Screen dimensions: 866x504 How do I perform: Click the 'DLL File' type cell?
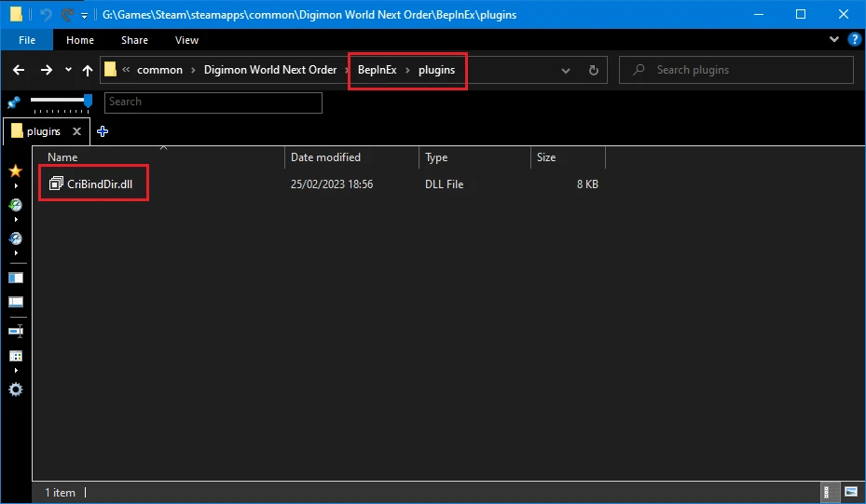coord(444,184)
